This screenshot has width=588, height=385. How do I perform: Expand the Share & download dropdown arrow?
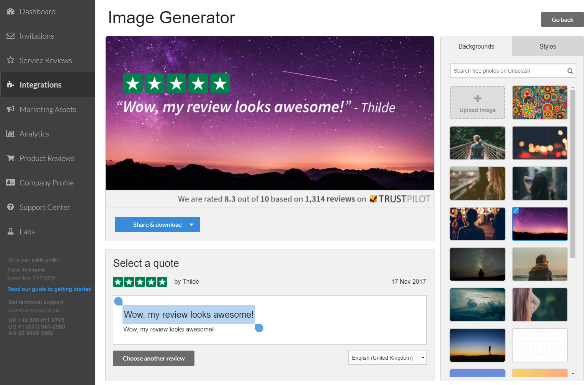click(191, 224)
